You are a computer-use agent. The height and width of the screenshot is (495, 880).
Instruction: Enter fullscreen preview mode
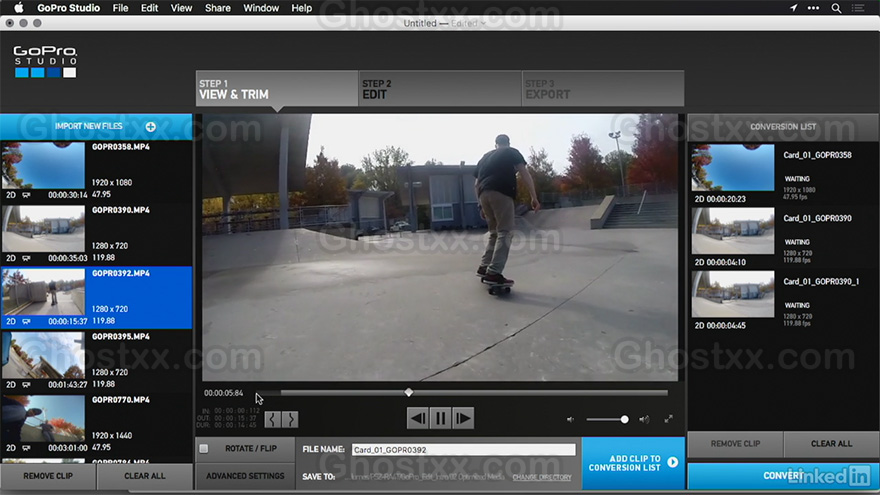click(668, 419)
